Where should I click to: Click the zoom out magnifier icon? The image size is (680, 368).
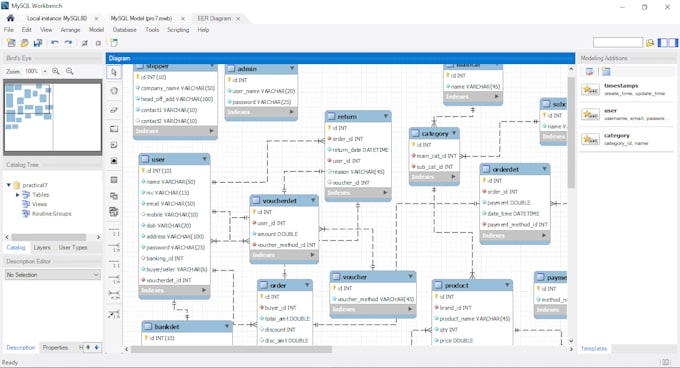pos(69,71)
